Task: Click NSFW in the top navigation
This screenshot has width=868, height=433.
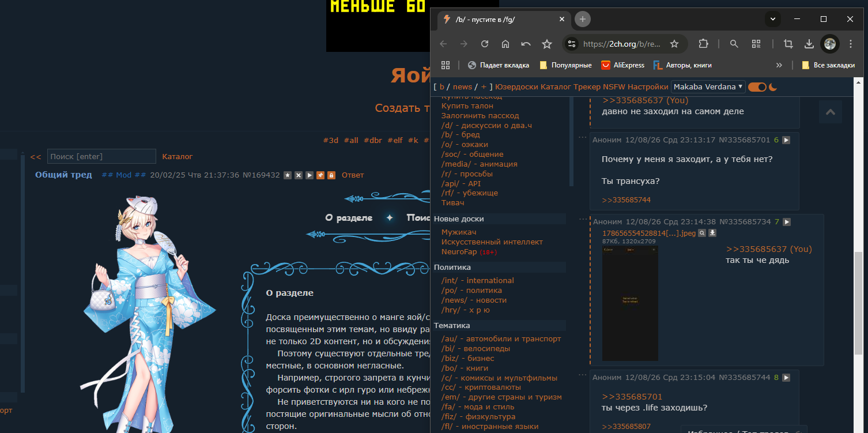Action: pos(614,87)
